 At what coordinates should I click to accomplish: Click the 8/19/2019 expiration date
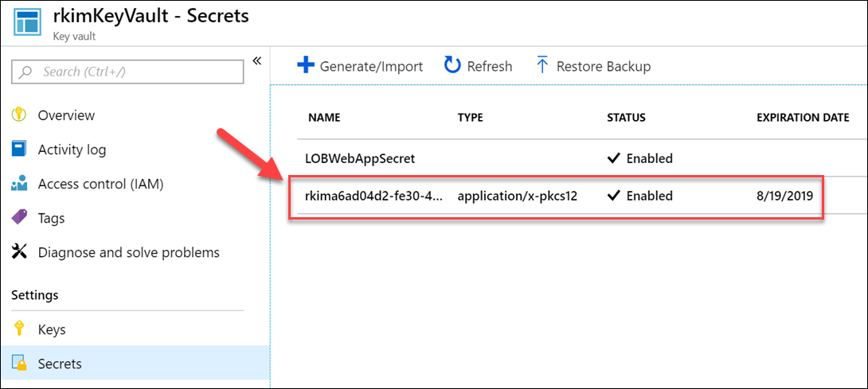pos(784,196)
